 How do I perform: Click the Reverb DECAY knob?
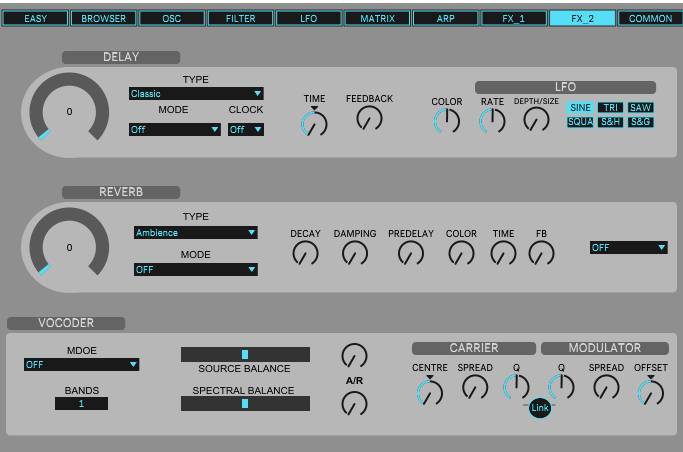click(x=305, y=254)
